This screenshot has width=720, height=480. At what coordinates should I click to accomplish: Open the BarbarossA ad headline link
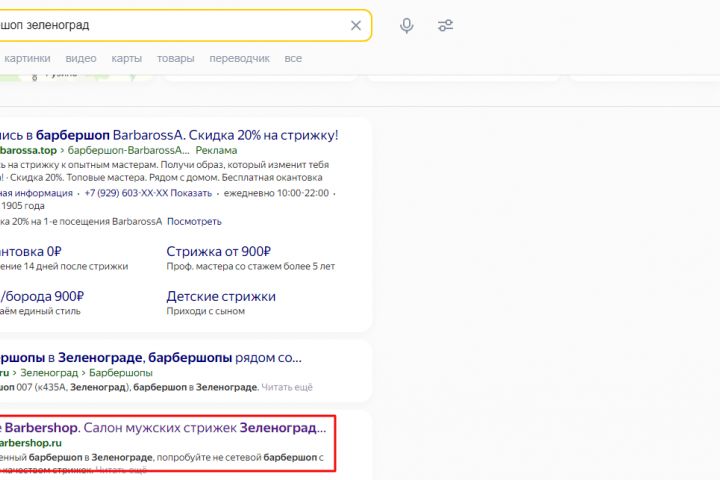coord(170,135)
